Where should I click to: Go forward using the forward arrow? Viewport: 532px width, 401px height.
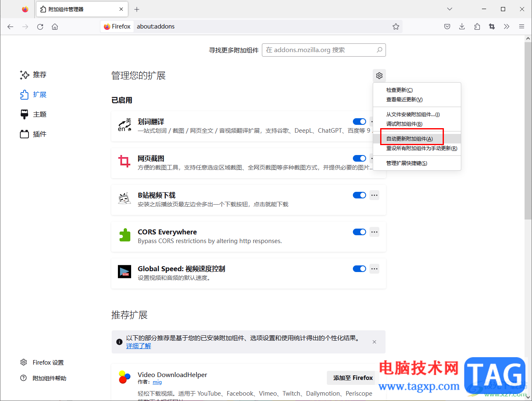[x=25, y=26]
